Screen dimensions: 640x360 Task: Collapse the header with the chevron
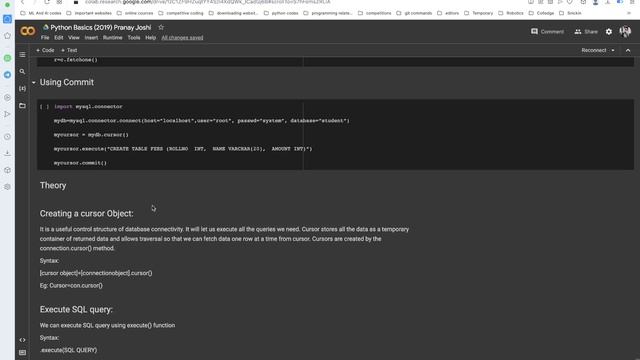click(x=628, y=51)
